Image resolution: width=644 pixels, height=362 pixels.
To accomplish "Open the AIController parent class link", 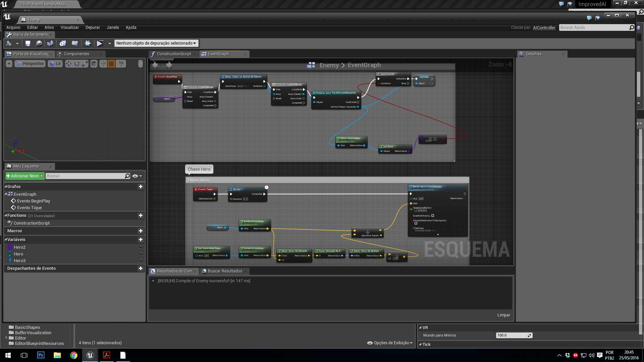I will (x=544, y=27).
